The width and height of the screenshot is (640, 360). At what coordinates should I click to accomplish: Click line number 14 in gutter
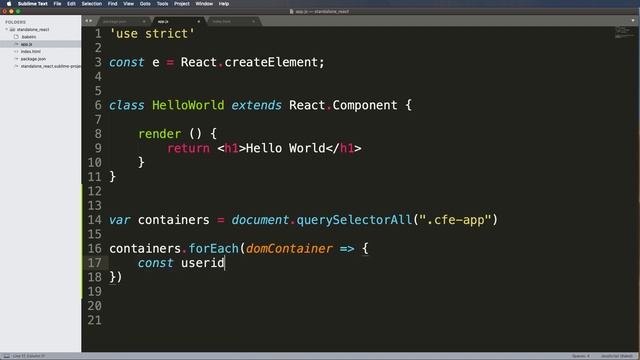click(x=94, y=220)
